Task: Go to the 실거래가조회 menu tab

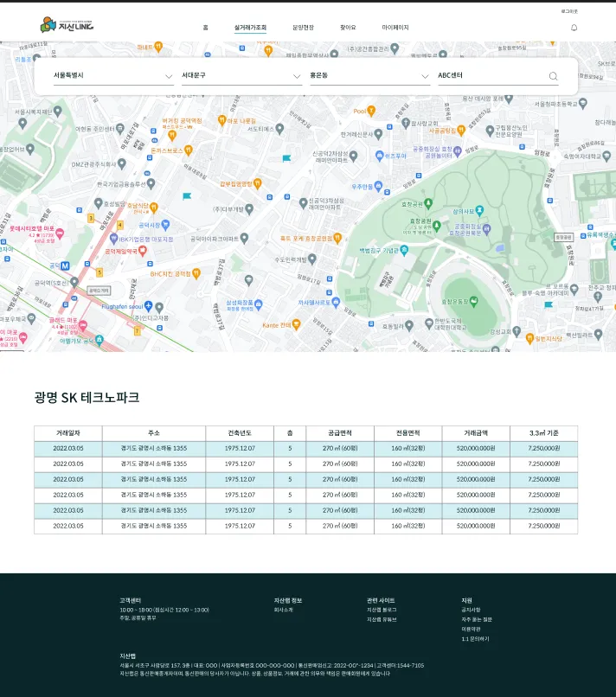Action: click(250, 28)
